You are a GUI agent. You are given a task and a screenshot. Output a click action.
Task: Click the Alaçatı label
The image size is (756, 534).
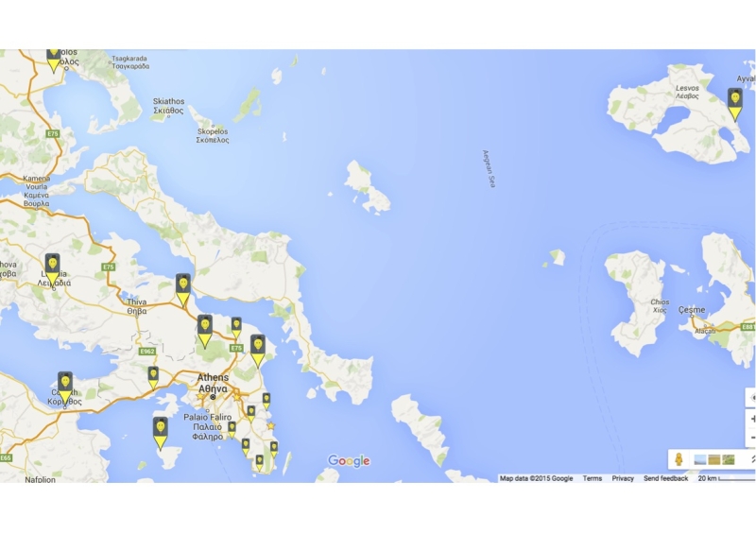click(705, 332)
